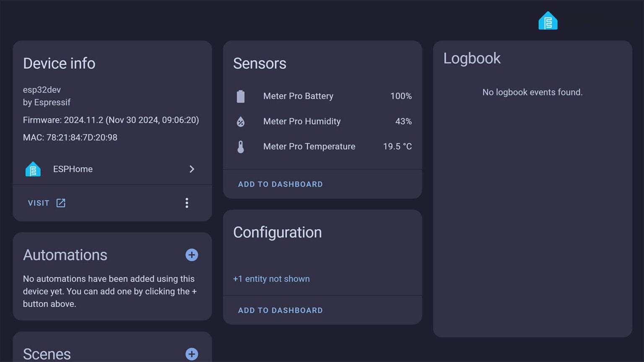Screen dimensions: 644x362
Task: Show the hidden entity in Configuration
Action: tap(271, 279)
